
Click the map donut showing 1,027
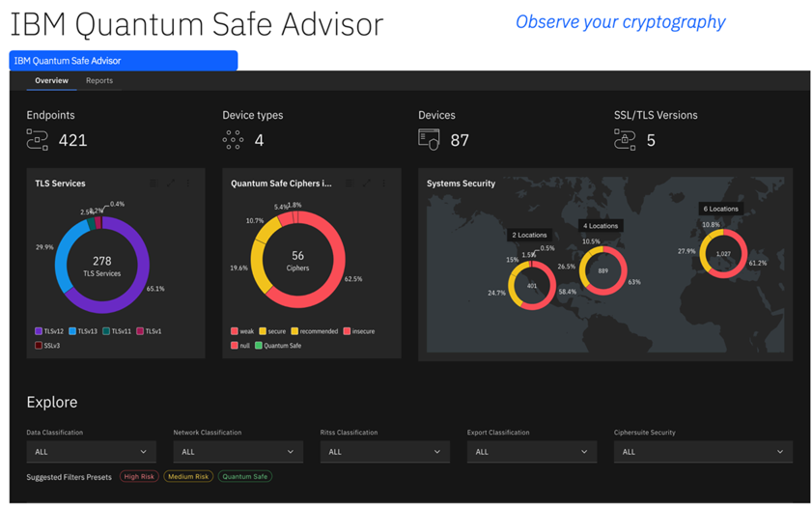[x=723, y=254]
